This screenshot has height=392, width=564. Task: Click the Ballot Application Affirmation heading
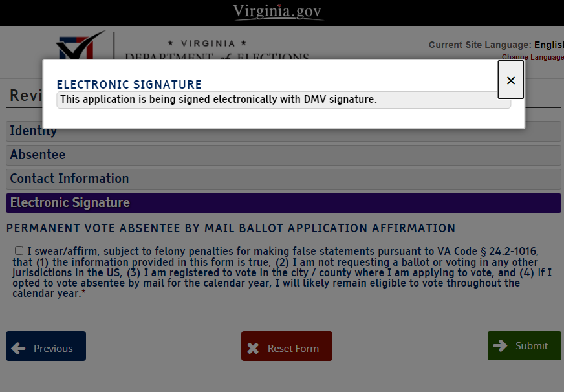pyautogui.click(x=230, y=228)
